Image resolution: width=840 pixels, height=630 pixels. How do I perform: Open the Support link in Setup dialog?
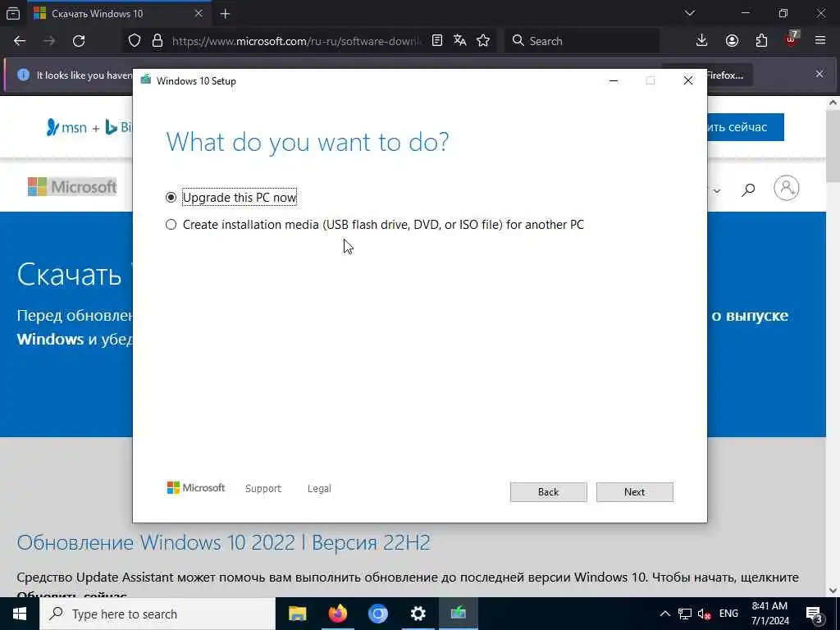click(x=263, y=489)
